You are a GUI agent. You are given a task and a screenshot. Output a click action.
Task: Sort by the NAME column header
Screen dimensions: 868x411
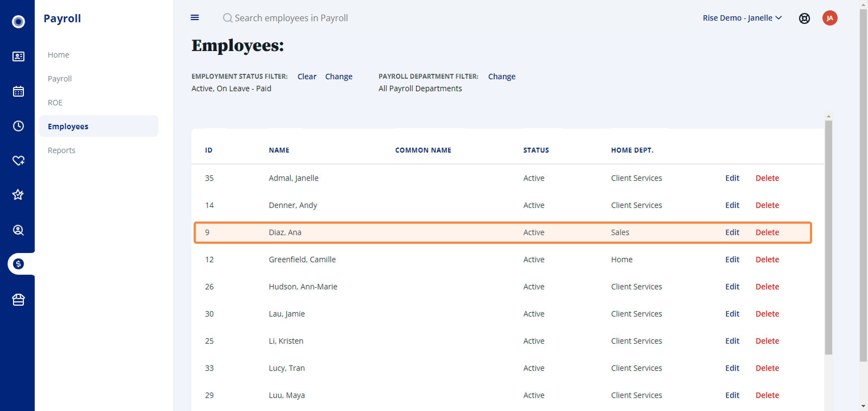click(279, 150)
